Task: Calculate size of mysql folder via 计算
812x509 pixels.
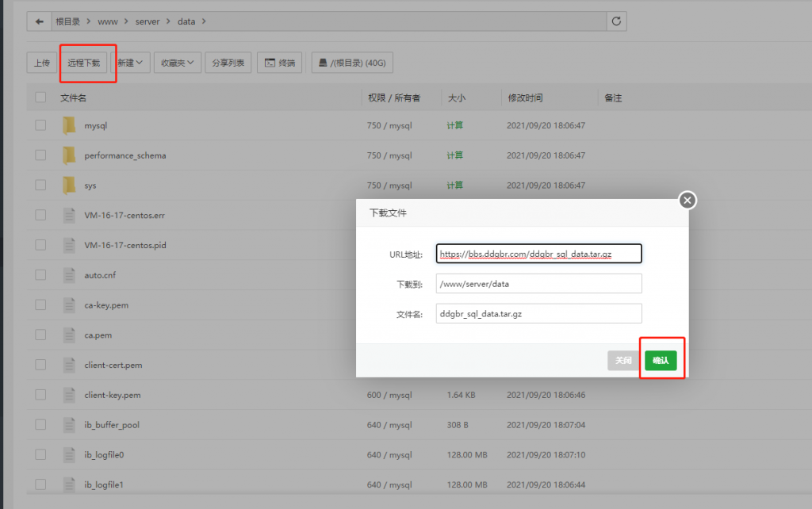Action: [454, 125]
